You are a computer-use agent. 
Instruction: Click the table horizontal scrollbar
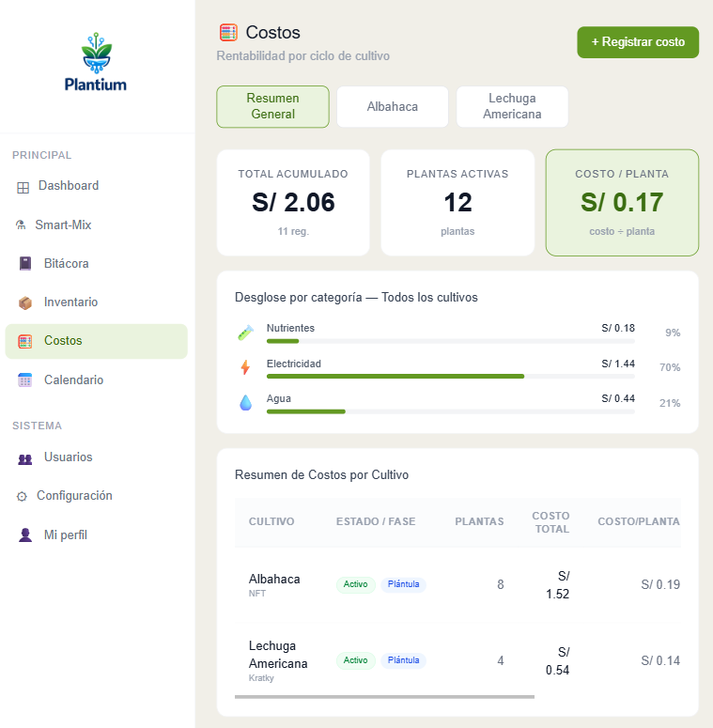[x=385, y=697]
